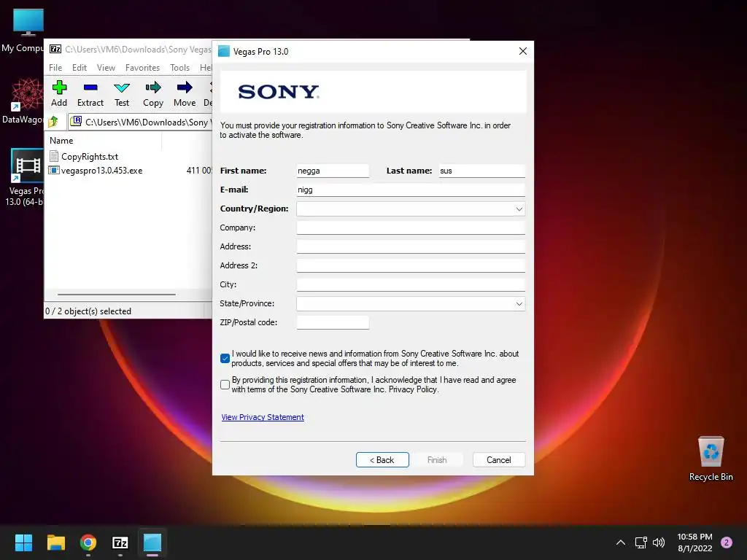Open the Recycle Bin desktop icon
Viewport: 747px width, 560px height.
tap(711, 459)
